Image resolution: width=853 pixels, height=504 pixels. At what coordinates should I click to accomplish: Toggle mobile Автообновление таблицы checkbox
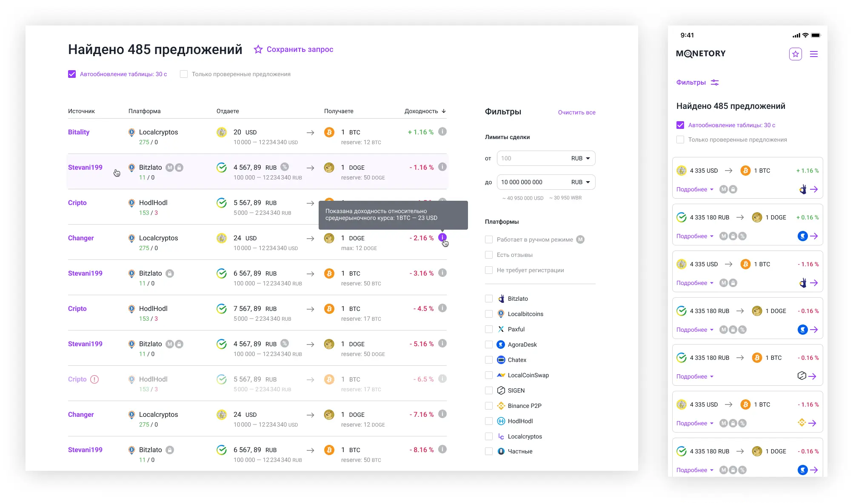click(680, 125)
